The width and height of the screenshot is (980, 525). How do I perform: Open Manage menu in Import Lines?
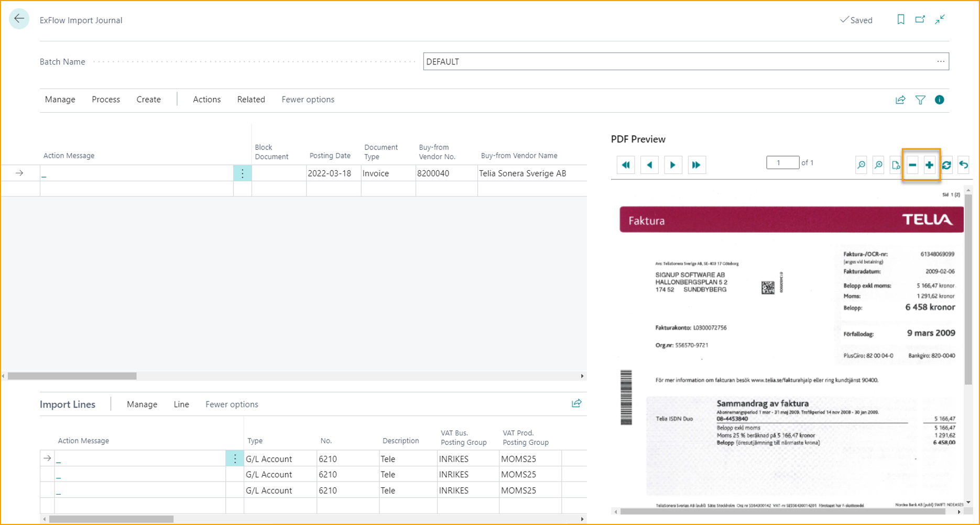click(x=142, y=404)
